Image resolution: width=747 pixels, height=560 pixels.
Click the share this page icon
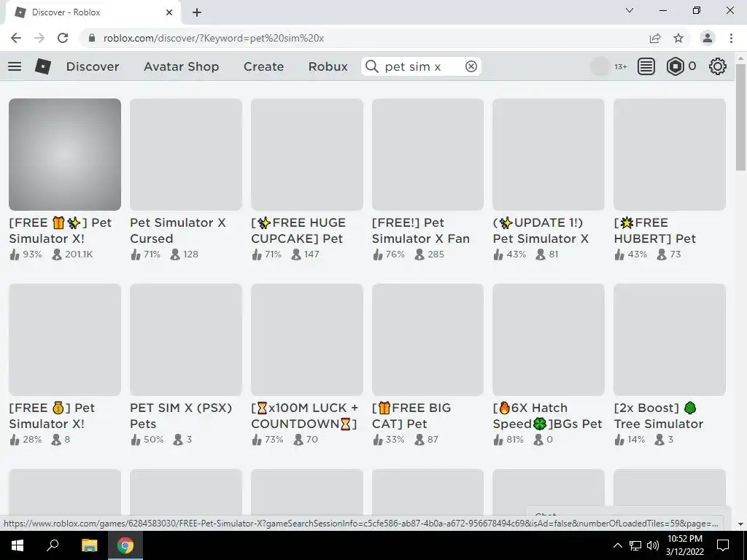point(655,38)
